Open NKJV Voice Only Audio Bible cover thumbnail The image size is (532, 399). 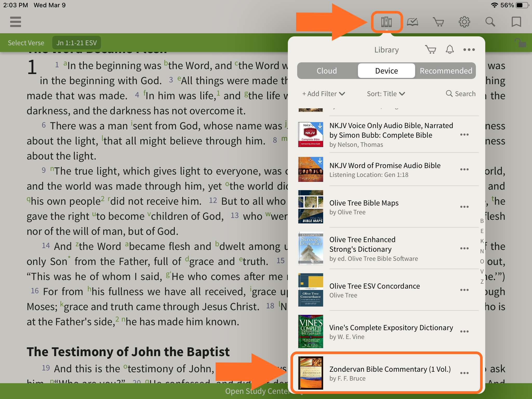[311, 135]
